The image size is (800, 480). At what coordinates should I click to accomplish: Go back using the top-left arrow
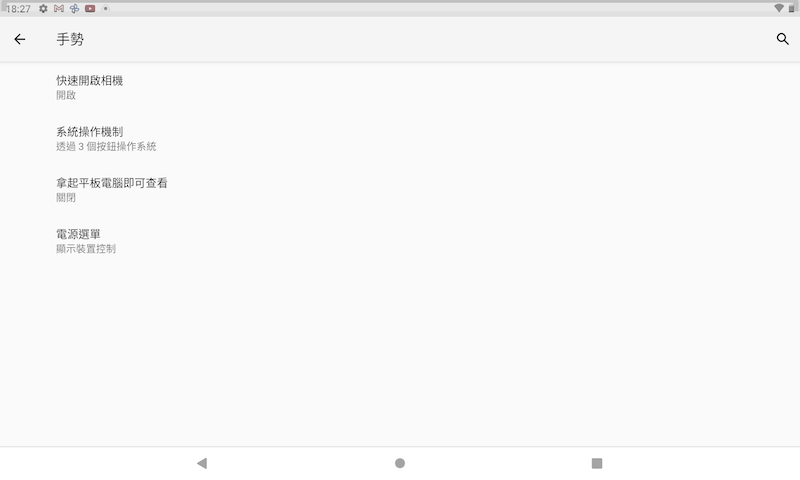pos(19,39)
